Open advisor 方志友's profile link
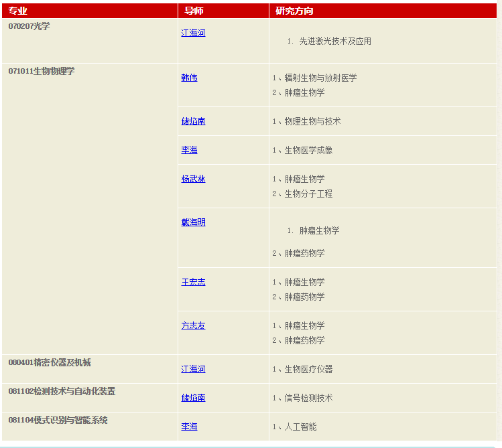The width and height of the screenshot is (502, 448). pos(193,325)
